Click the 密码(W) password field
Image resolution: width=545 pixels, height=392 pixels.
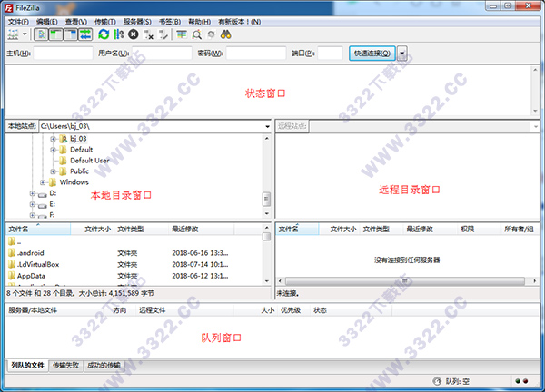click(x=256, y=54)
